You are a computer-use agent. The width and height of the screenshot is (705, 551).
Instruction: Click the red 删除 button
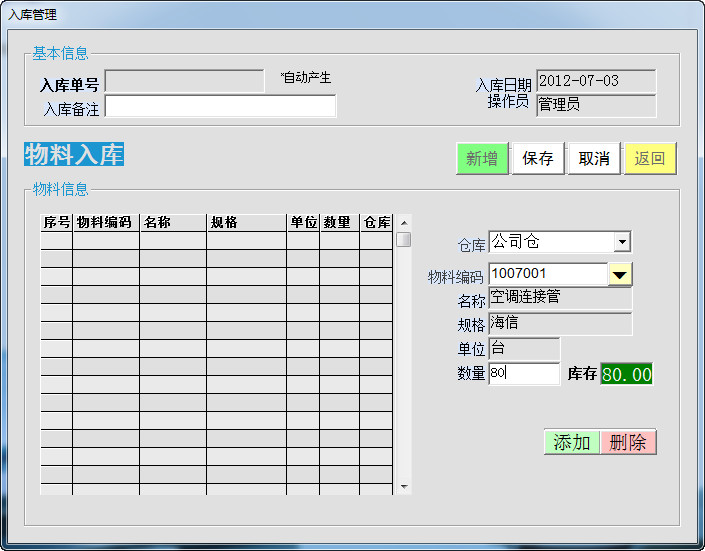tap(628, 442)
